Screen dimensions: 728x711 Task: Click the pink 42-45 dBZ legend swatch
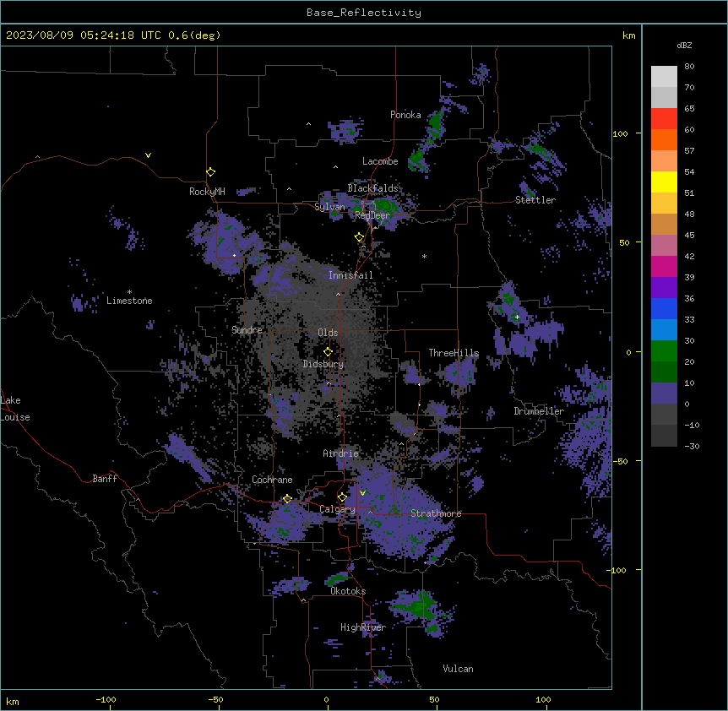click(664, 246)
